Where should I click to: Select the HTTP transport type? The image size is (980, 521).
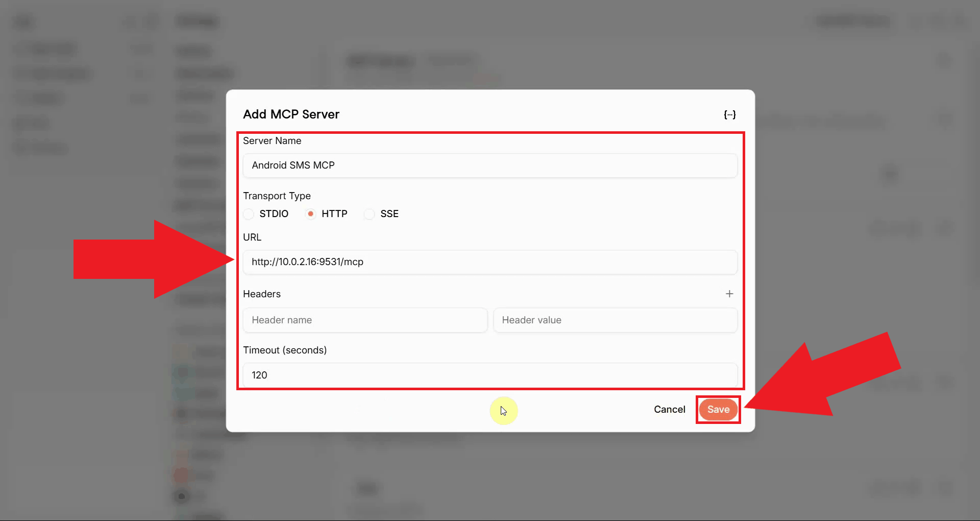[x=310, y=214]
